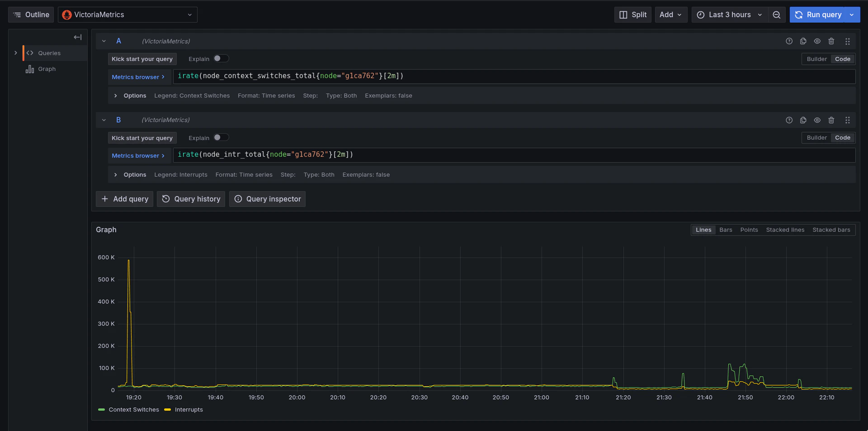The width and height of the screenshot is (868, 431).
Task: Open the Run query interval dropdown arrow
Action: click(852, 14)
